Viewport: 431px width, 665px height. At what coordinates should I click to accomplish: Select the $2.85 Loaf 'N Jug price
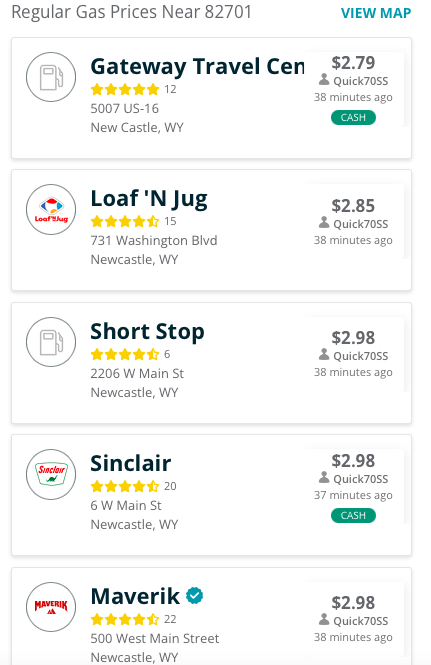(x=353, y=206)
